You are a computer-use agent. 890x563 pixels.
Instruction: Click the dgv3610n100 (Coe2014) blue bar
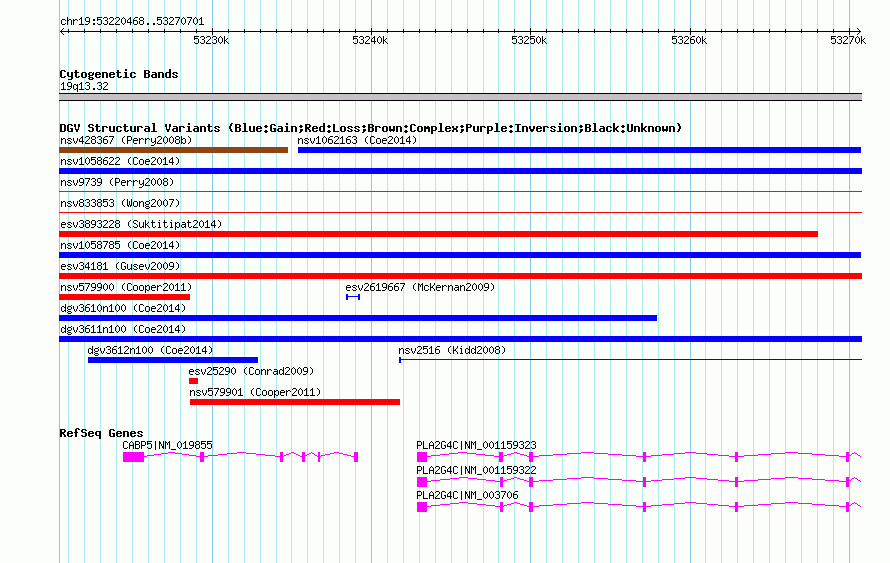tap(358, 318)
